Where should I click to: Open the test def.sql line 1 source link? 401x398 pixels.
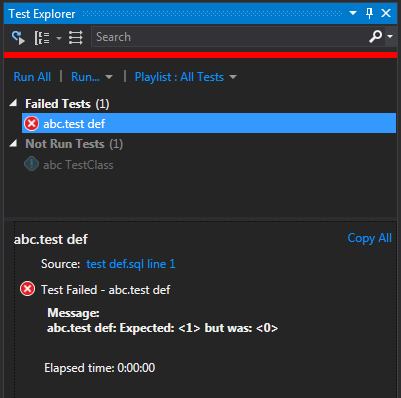point(131,264)
